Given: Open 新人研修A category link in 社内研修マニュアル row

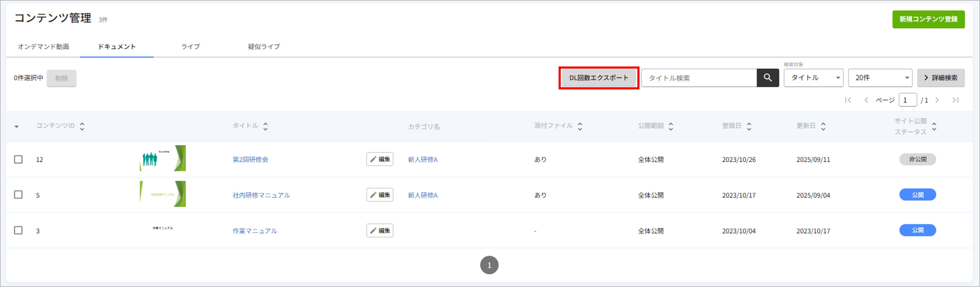Looking at the screenshot, I should [423, 195].
